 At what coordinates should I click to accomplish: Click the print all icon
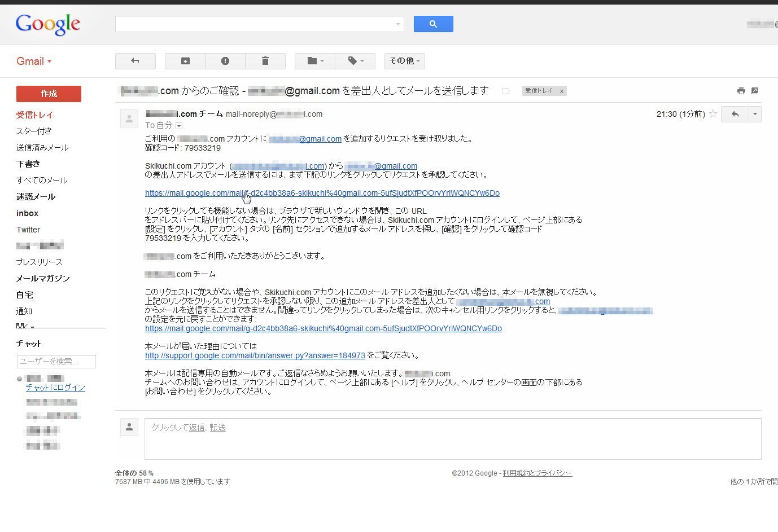pyautogui.click(x=741, y=91)
